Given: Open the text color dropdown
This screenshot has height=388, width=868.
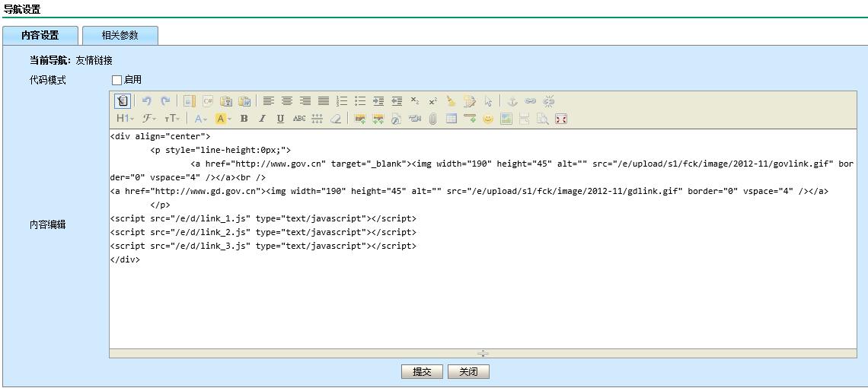Looking at the screenshot, I should 201,119.
